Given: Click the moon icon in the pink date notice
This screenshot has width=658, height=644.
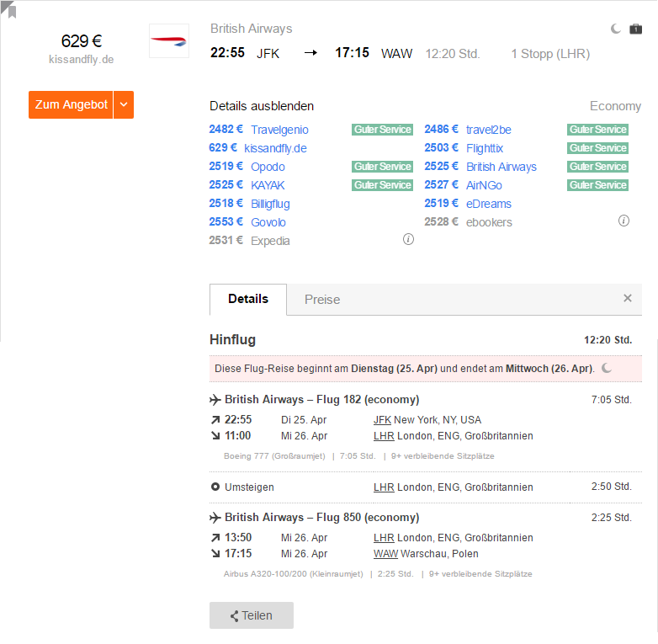Looking at the screenshot, I should tap(607, 368).
